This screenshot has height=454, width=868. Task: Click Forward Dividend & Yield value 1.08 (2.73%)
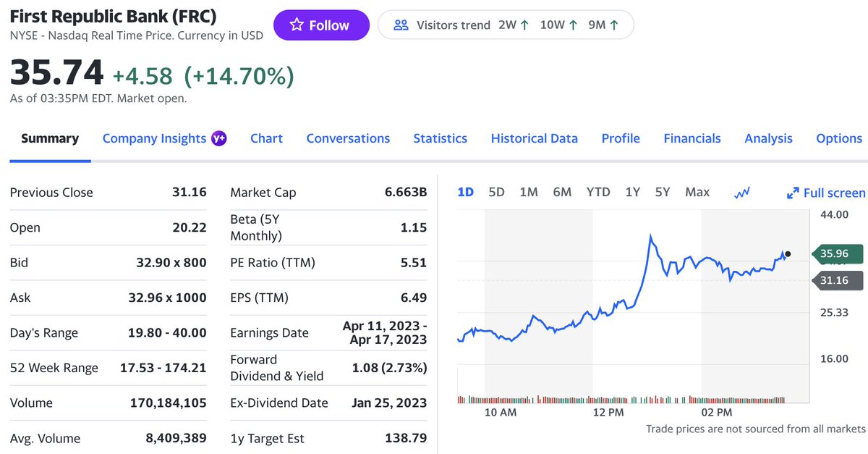390,368
